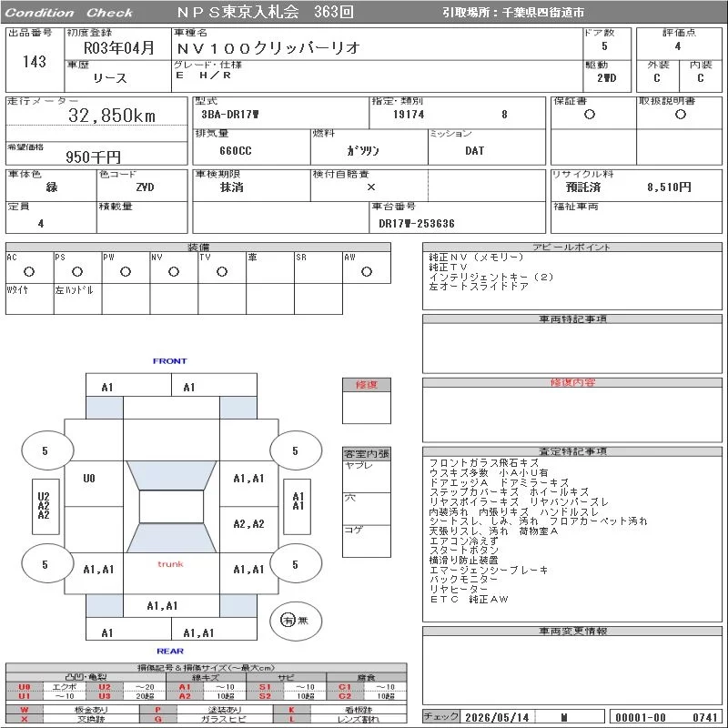Click the note フロントガラス飛石キズ
This screenshot has height=728, width=728.
coord(484,463)
